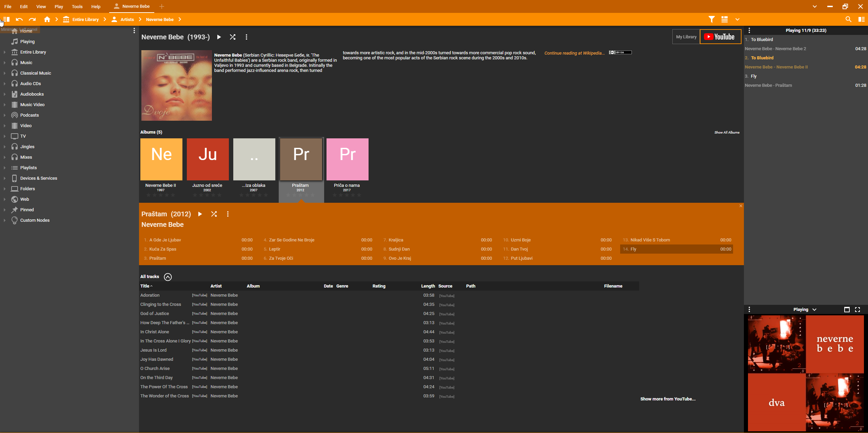Click Show more from YouTube
The width and height of the screenshot is (868, 433).
pyautogui.click(x=668, y=399)
